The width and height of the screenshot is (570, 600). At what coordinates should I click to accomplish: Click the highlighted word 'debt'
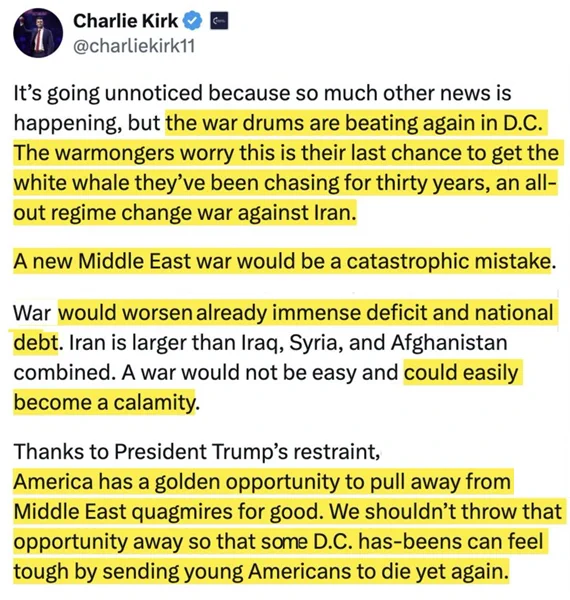pyautogui.click(x=36, y=342)
